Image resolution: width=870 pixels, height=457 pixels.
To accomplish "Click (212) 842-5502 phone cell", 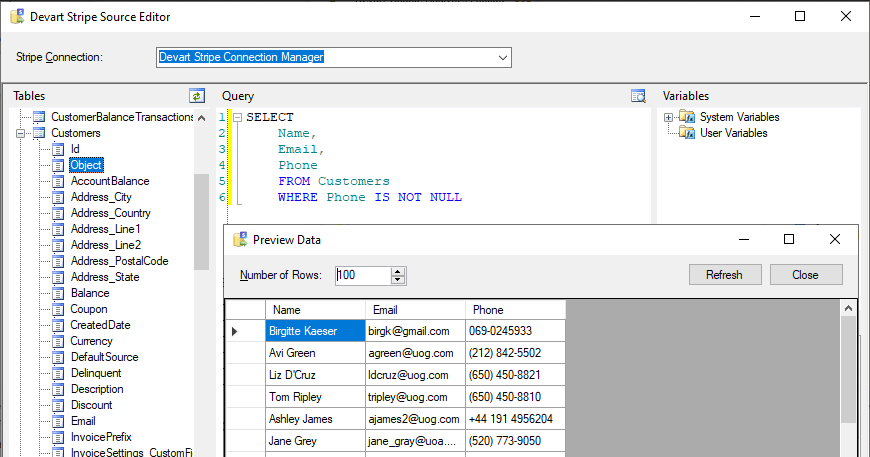I will click(515, 353).
